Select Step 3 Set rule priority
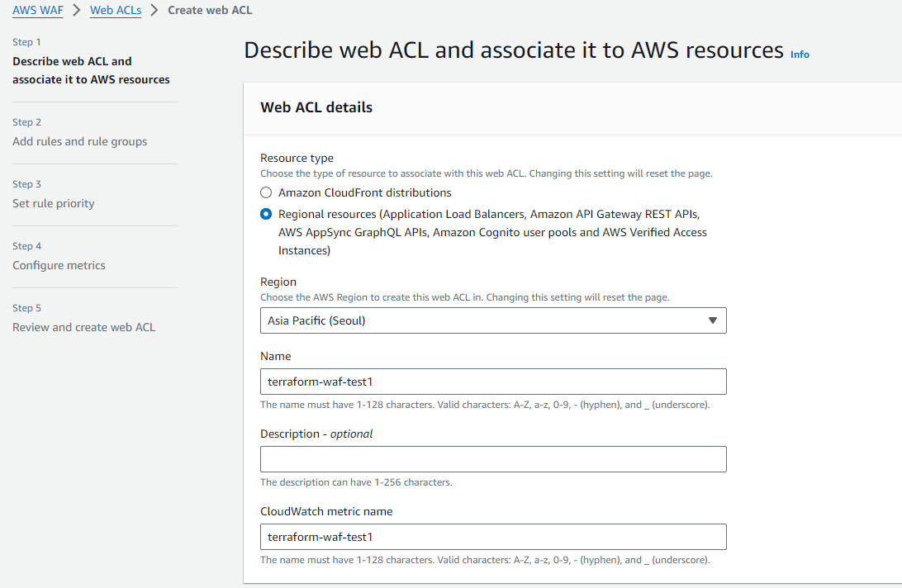Screen dimensions: 902x588 pyautogui.click(x=54, y=204)
